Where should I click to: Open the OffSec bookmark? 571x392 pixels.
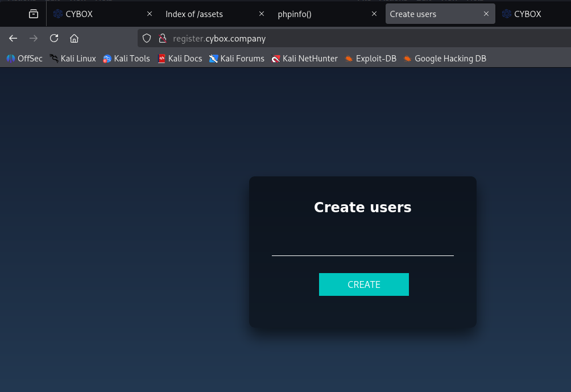tap(24, 58)
